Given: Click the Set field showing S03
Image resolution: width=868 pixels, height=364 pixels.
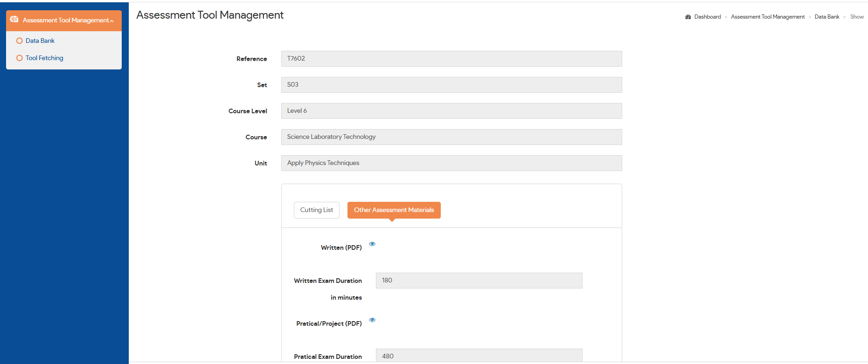Looking at the screenshot, I should (x=451, y=85).
